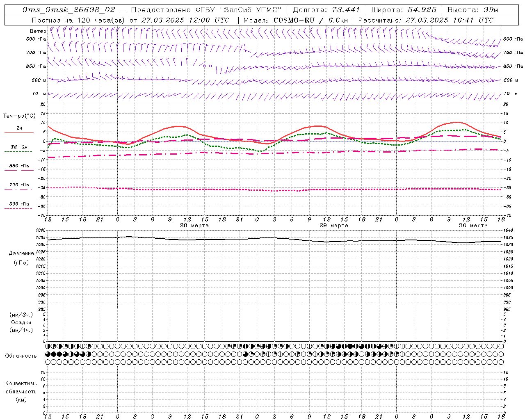Image resolution: width=525 pixels, height=420 pixels.
Task: Click the (гПа) unit under Давление
Action: tap(21, 262)
